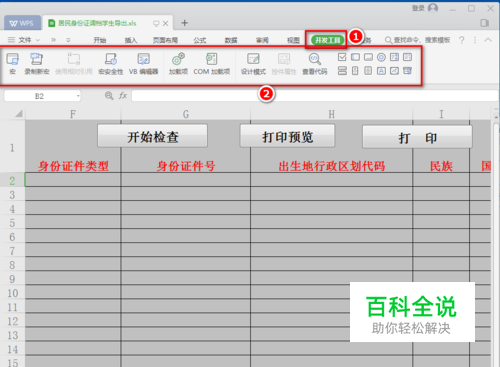Select column G header

186,114
